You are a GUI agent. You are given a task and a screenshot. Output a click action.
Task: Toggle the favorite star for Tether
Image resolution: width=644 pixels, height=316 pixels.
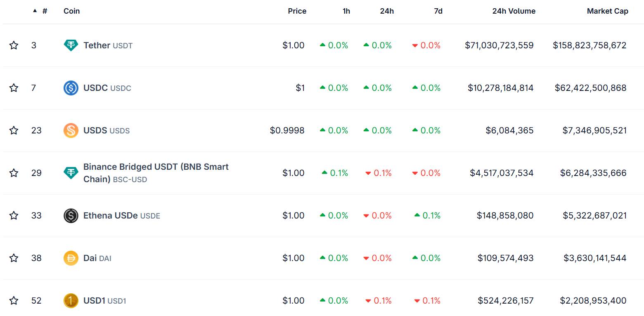pyautogui.click(x=14, y=45)
